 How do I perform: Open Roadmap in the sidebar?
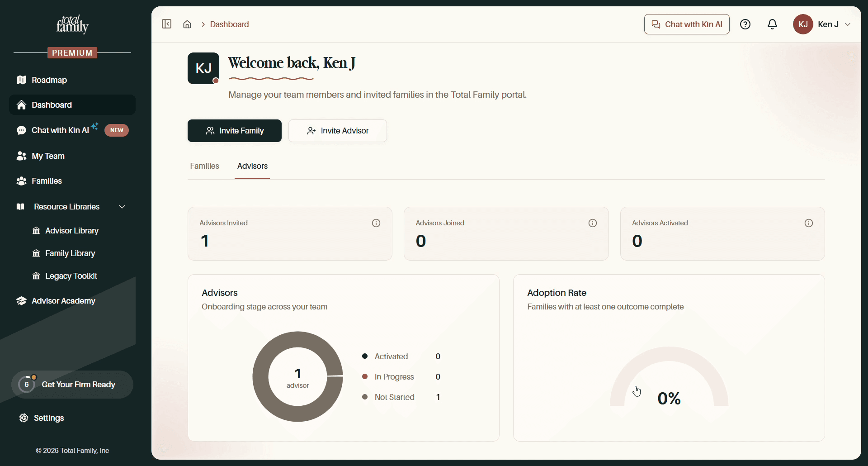point(72,80)
